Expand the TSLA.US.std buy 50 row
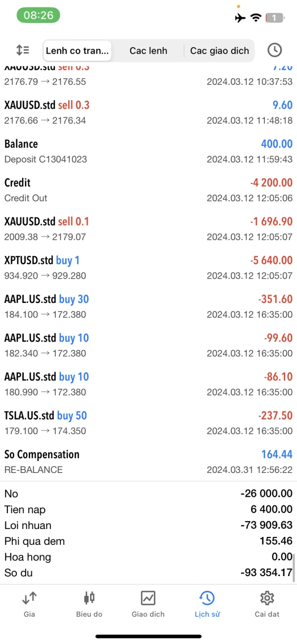This screenshot has height=644, width=297. pyautogui.click(x=148, y=423)
